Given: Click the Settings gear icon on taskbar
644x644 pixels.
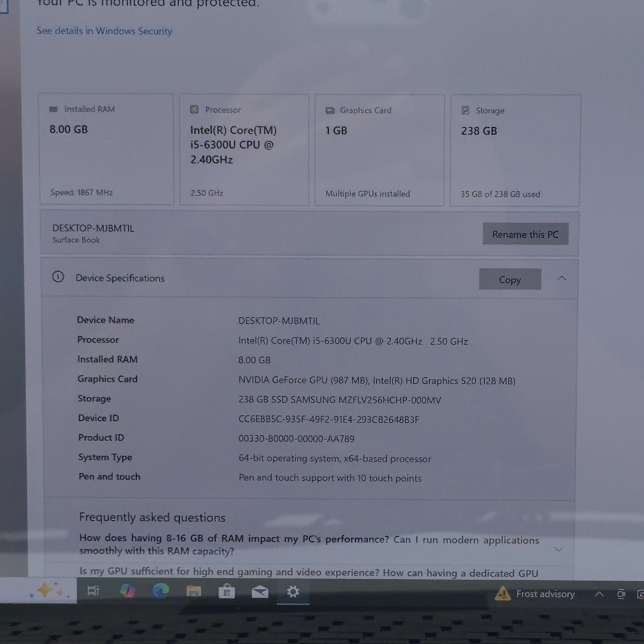Looking at the screenshot, I should pyautogui.click(x=293, y=591).
